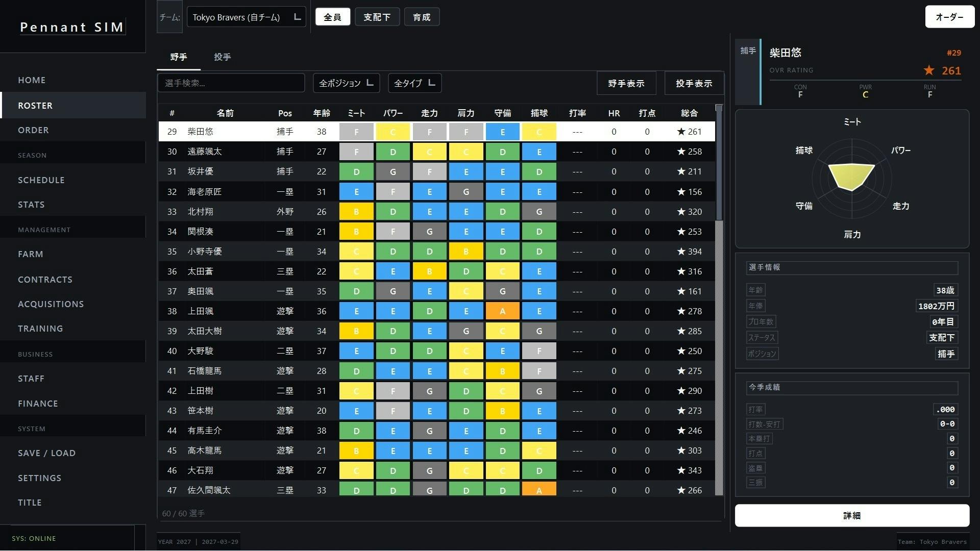
Task: Click the orange star rating icon
Action: click(x=928, y=70)
